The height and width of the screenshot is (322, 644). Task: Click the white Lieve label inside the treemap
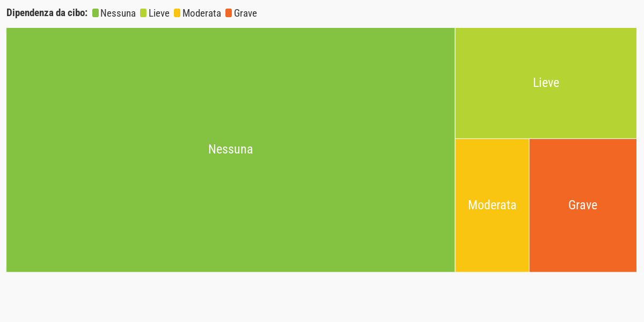546,83
